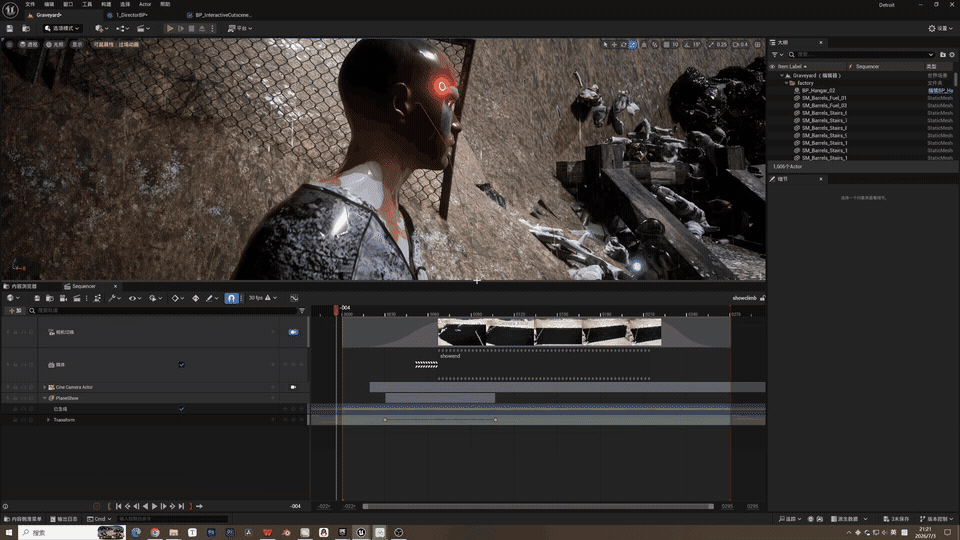This screenshot has height=540, width=960.
Task: Toggle the showclimb sequence lock icon
Action: tap(763, 298)
